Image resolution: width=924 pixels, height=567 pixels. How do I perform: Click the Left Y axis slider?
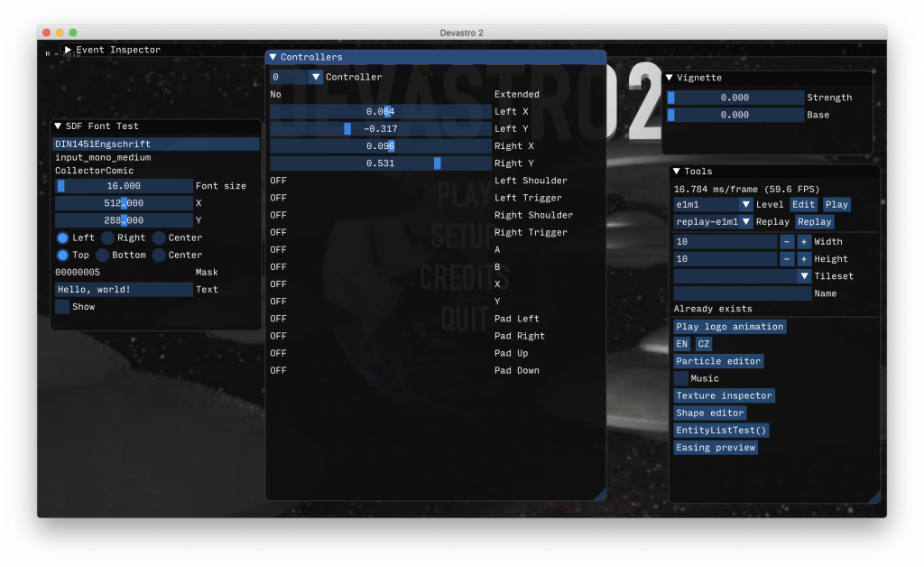381,128
